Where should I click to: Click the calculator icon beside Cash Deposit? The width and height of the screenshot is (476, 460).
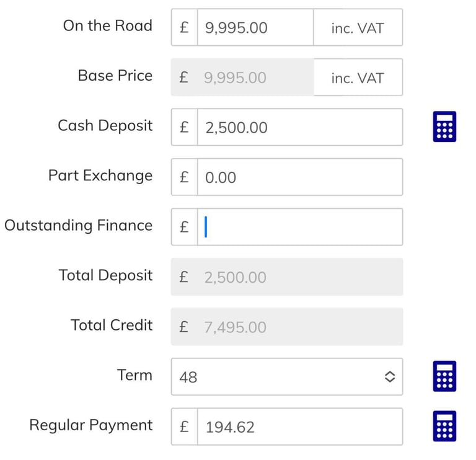point(444,126)
